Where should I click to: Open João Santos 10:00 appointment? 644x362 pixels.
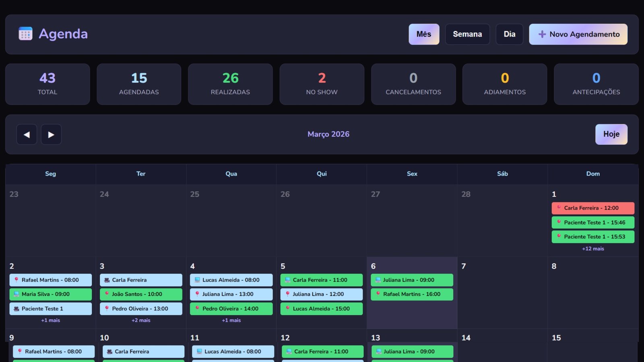(x=141, y=294)
